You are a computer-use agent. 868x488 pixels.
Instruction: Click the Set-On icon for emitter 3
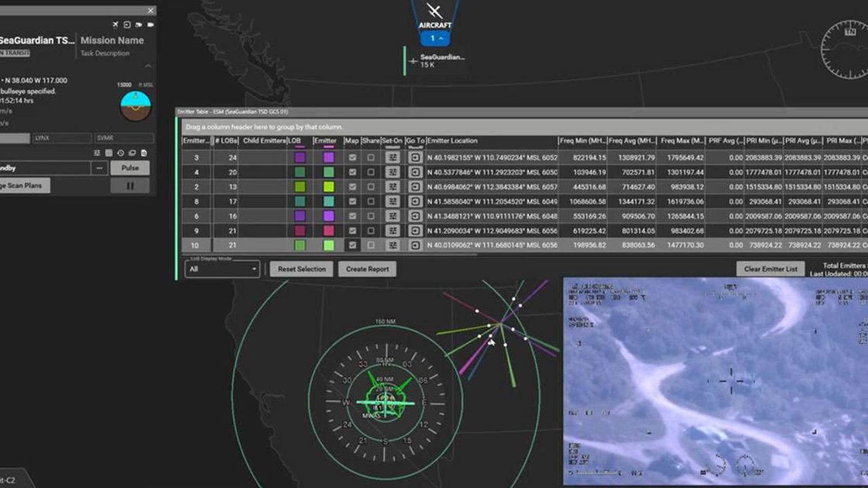[x=392, y=157]
